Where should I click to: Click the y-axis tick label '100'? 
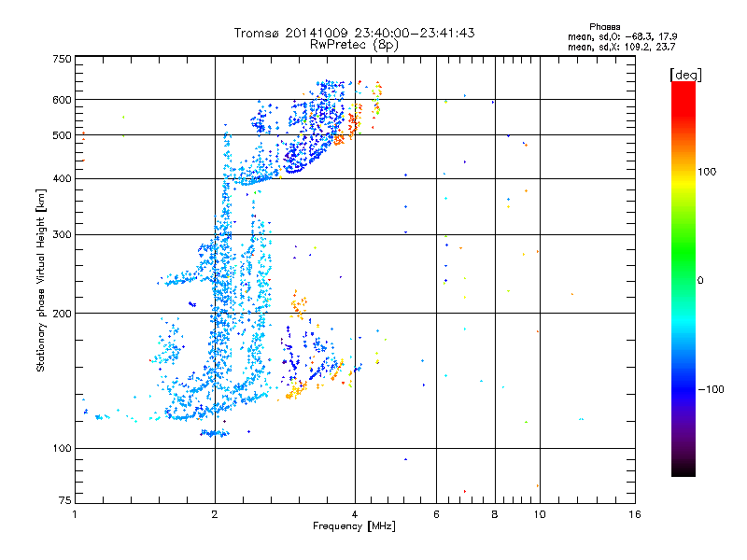point(62,449)
